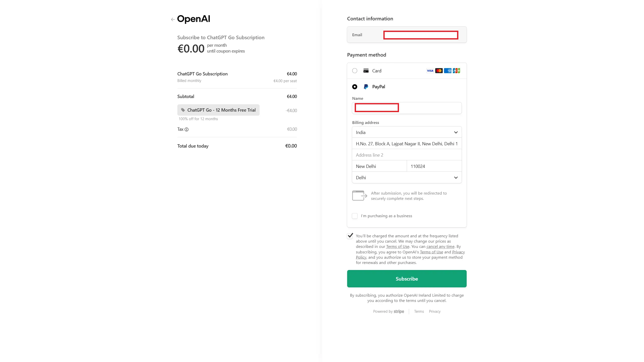Select the Card payment radio button
Viewport: 644px width, 362px height.
[355, 71]
